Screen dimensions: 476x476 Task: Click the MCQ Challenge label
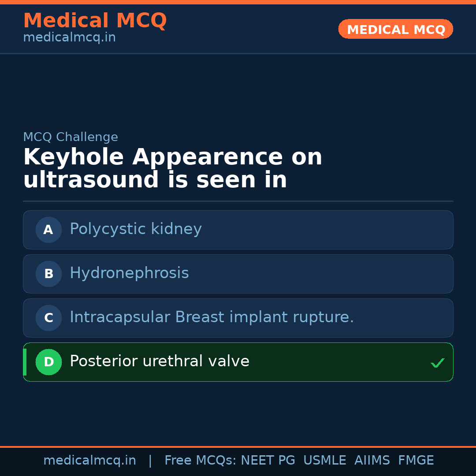(71, 137)
